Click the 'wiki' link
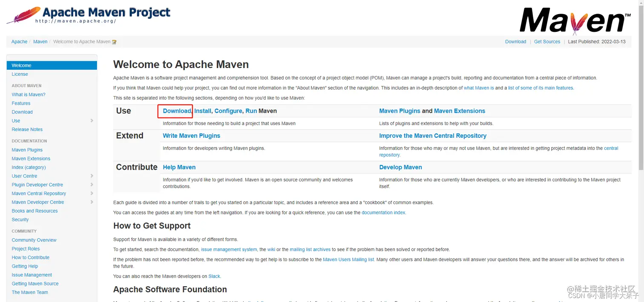The width and height of the screenshot is (644, 302). 271,250
